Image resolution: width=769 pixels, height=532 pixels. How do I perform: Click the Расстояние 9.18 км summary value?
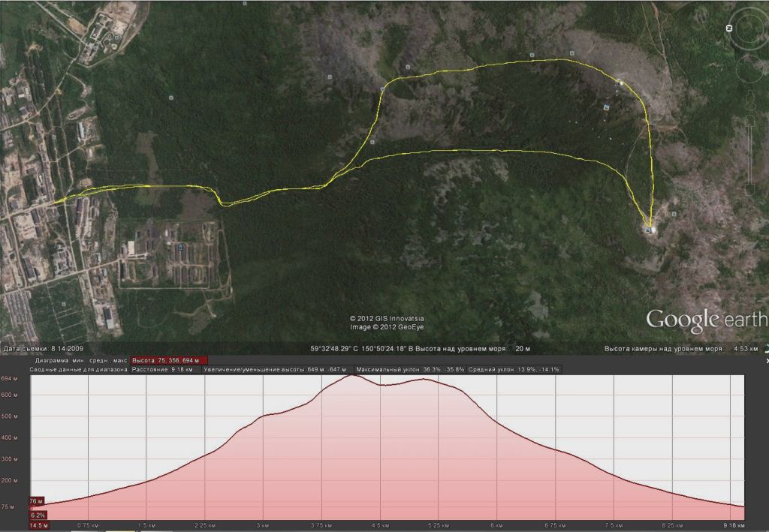click(x=165, y=370)
